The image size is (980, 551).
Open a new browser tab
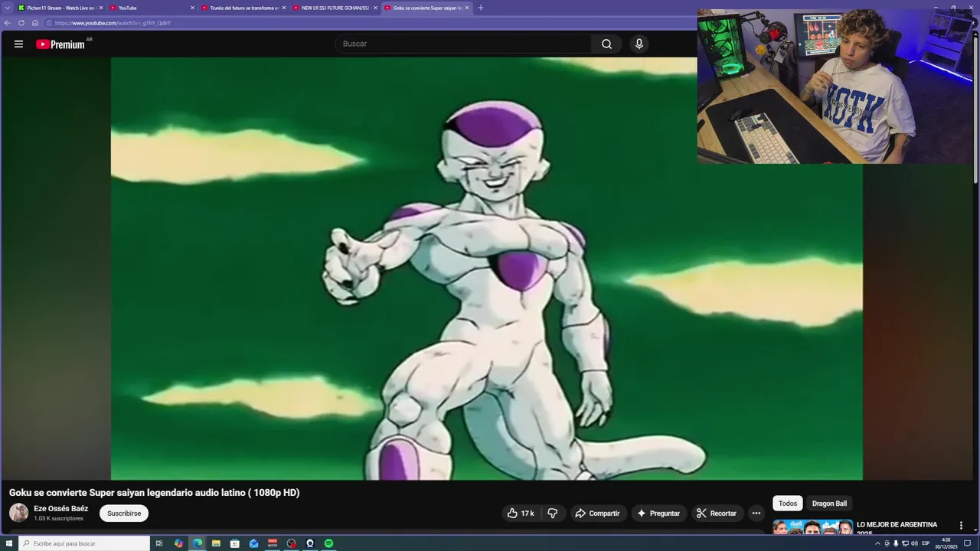[481, 8]
